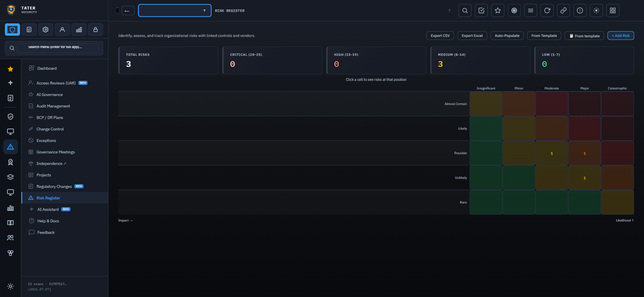Click the alert exclamation circle icon

coord(580,11)
